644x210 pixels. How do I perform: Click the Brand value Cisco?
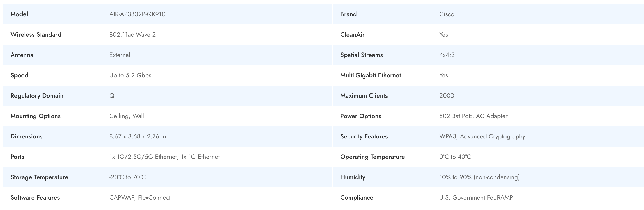(447, 14)
